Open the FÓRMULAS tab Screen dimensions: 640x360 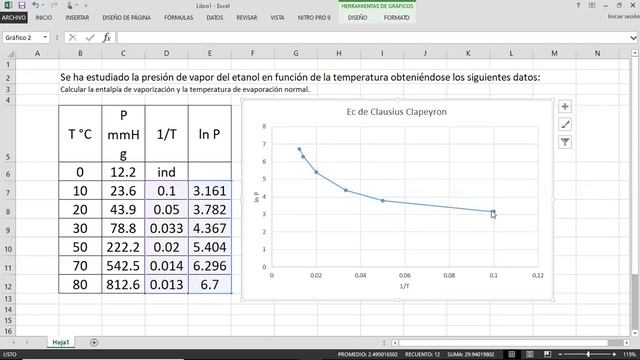(x=179, y=18)
